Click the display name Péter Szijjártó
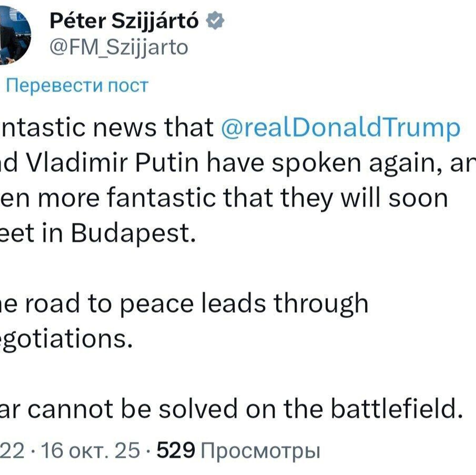This screenshot has height=475, width=476. 124,22
